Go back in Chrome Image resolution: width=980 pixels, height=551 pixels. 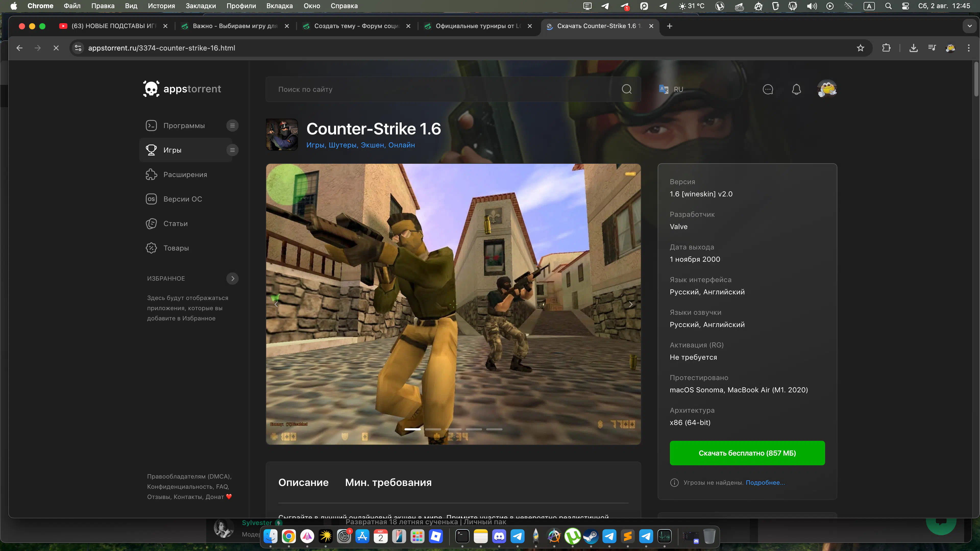(19, 48)
